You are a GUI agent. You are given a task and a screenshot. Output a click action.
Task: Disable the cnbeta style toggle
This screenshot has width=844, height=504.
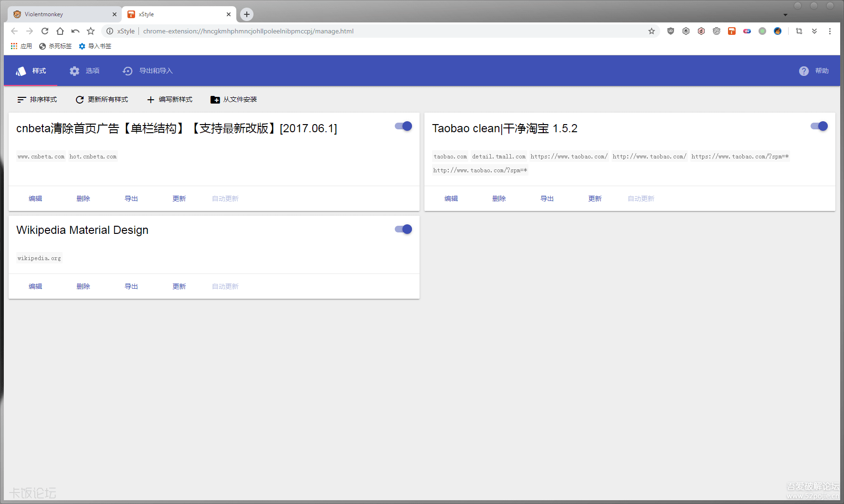pyautogui.click(x=403, y=126)
